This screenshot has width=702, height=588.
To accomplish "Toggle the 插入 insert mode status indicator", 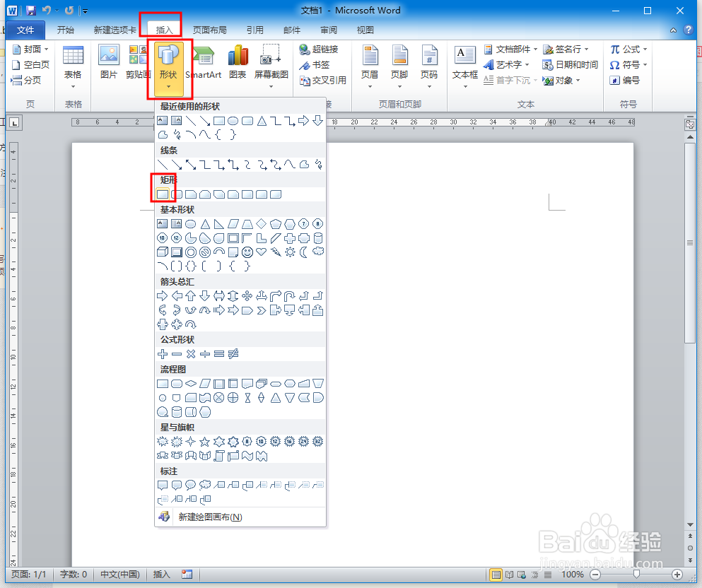I will 162,575.
